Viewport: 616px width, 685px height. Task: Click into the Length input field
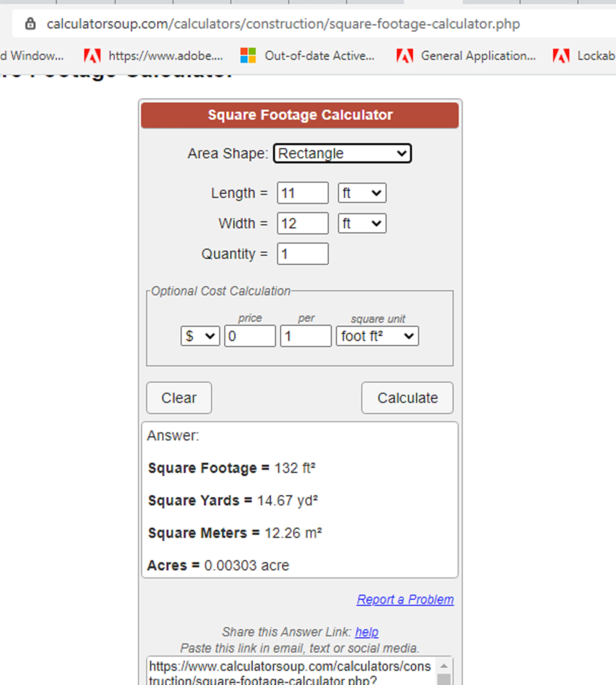(x=302, y=193)
